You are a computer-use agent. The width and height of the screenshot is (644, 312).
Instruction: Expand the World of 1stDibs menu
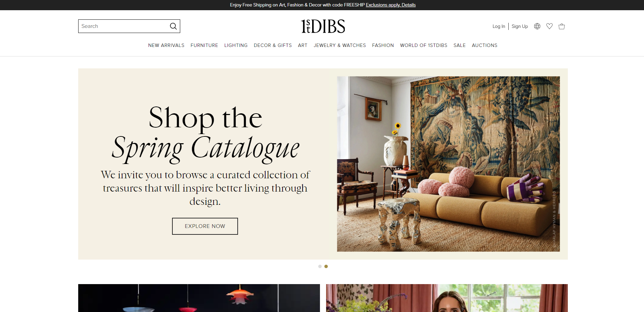[424, 45]
